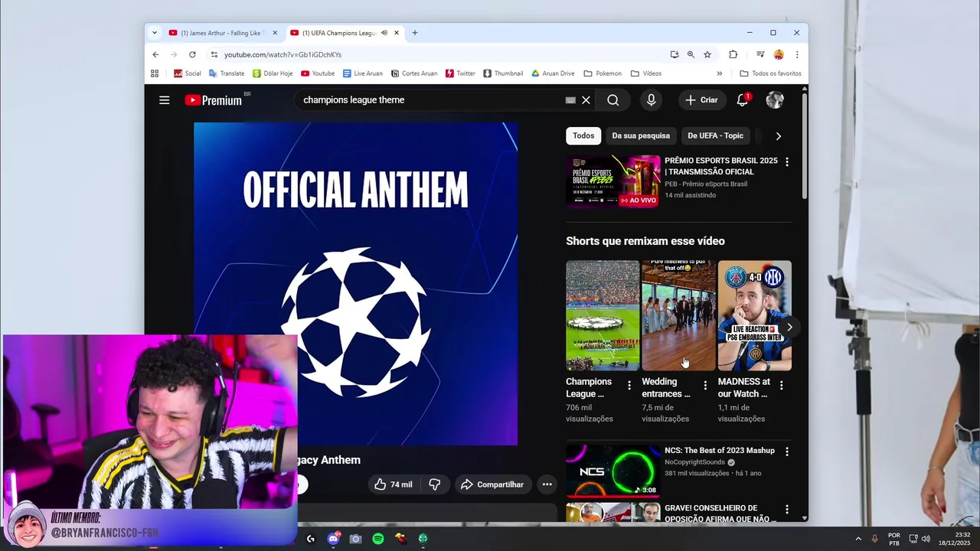Viewport: 980px width, 551px height.
Task: Mute the UEFA Champions League tab audio
Action: pos(384,33)
